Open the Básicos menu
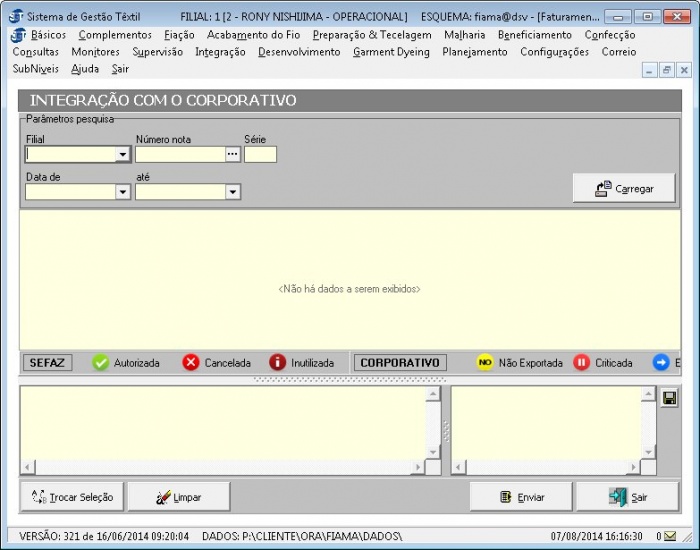Viewport: 700px width, 550px height. 48,35
